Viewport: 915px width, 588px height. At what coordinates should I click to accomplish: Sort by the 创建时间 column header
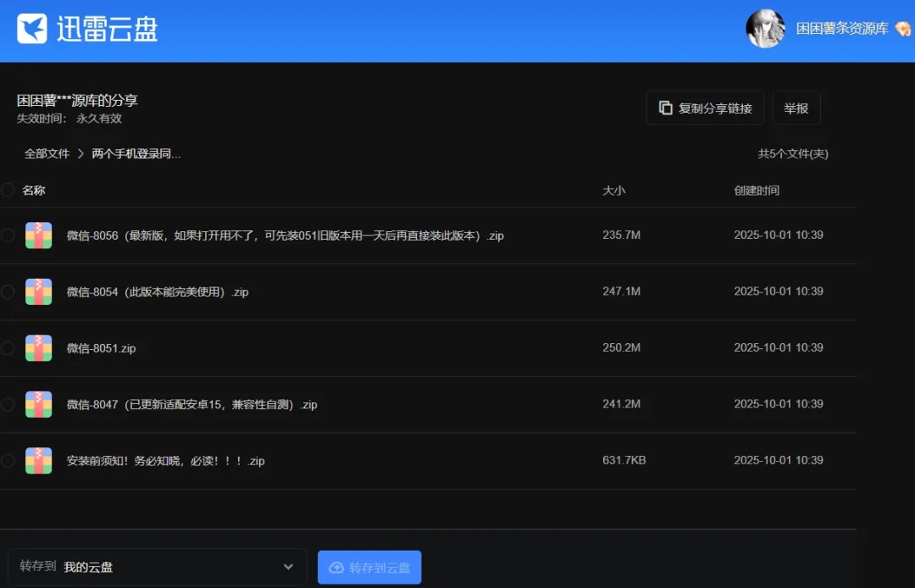coord(757,191)
